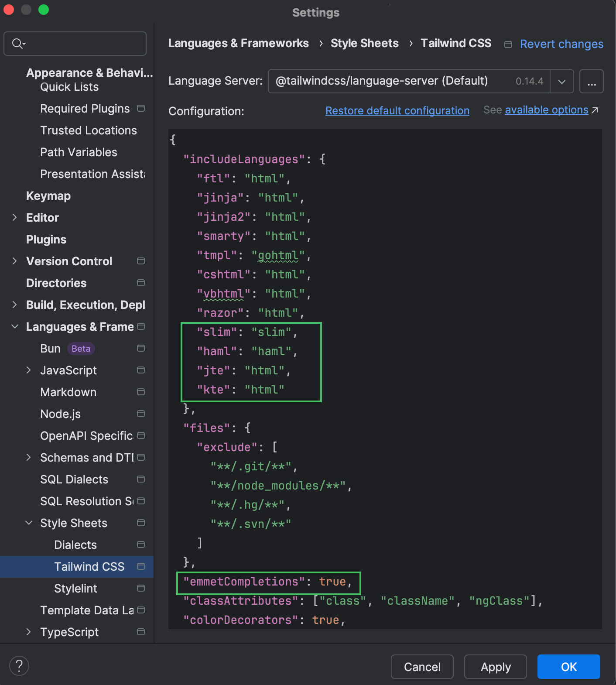Expand the JavaScript settings node
This screenshot has height=685, width=616.
click(x=29, y=370)
